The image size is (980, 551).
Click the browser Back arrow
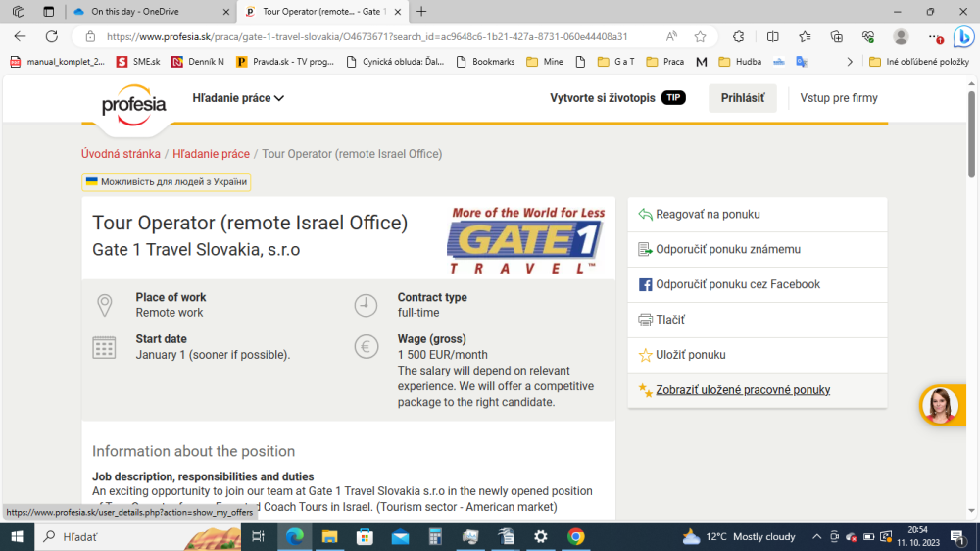coord(20,37)
